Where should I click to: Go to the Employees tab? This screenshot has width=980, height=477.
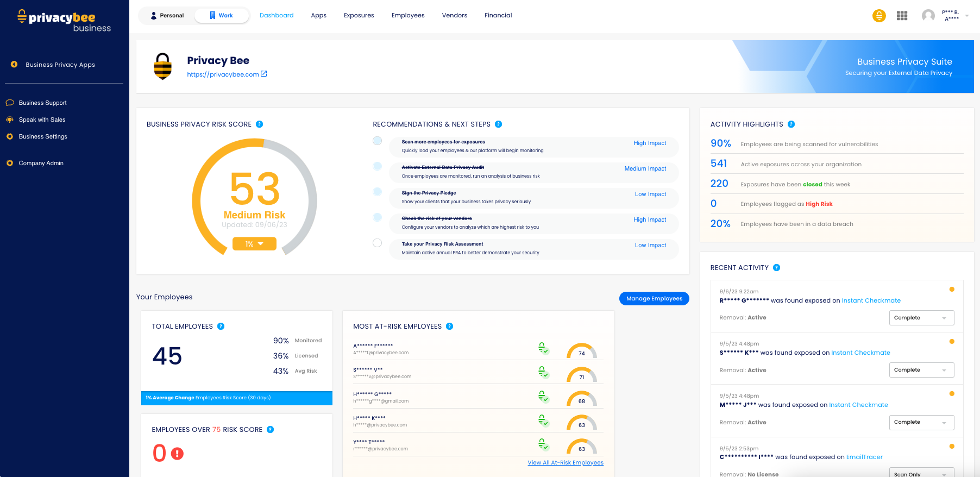coord(408,15)
